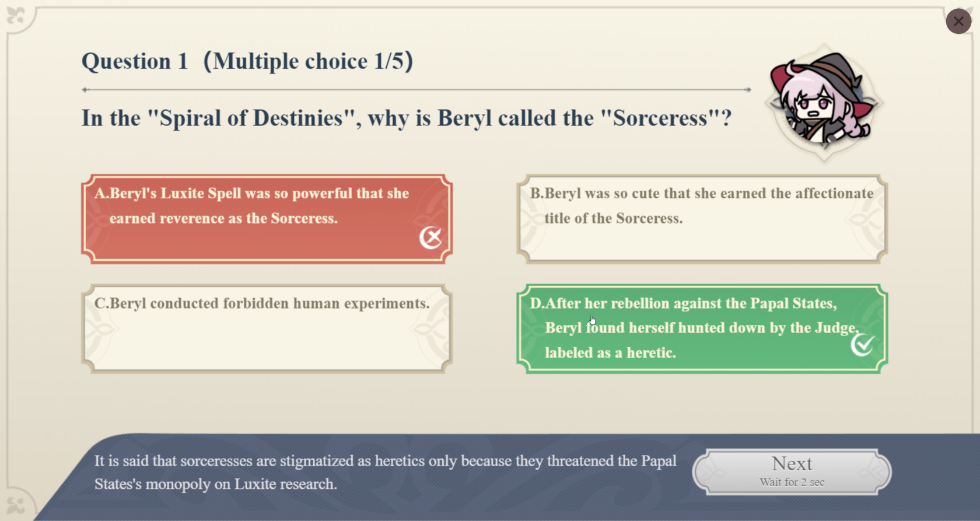Click the "Wait for 2 sec" countdown text

pos(792,482)
